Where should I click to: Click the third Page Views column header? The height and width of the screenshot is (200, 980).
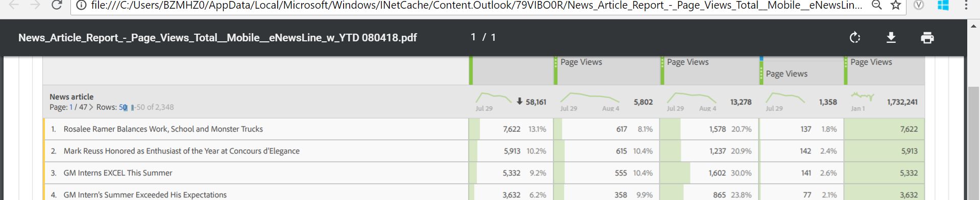click(787, 73)
